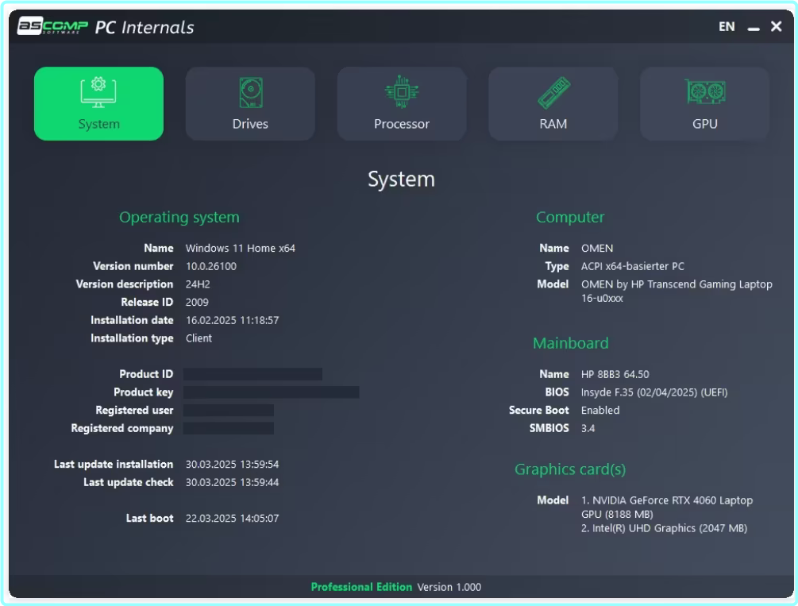
Task: Select installation type 'Client'
Action: pos(198,338)
